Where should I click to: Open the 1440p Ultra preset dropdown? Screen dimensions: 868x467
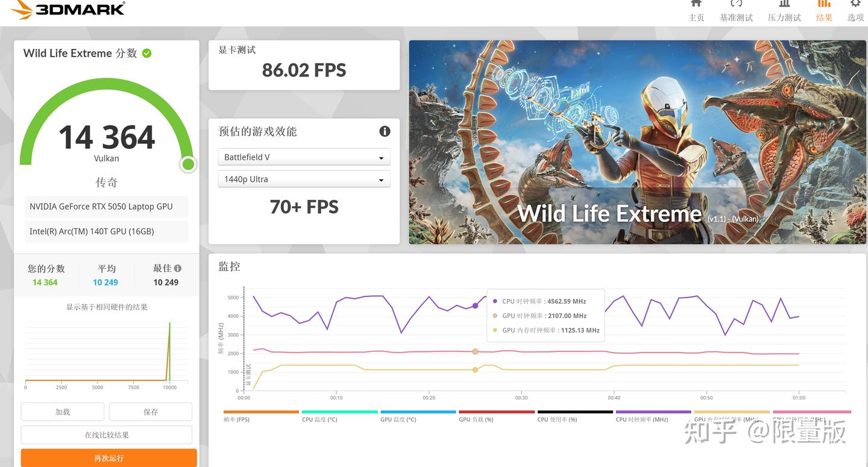304,179
